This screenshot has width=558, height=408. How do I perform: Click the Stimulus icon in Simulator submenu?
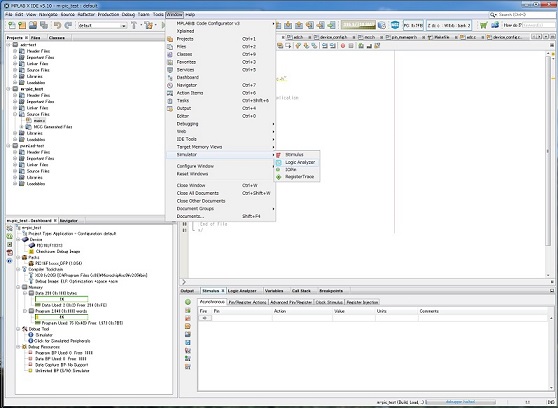pos(279,155)
